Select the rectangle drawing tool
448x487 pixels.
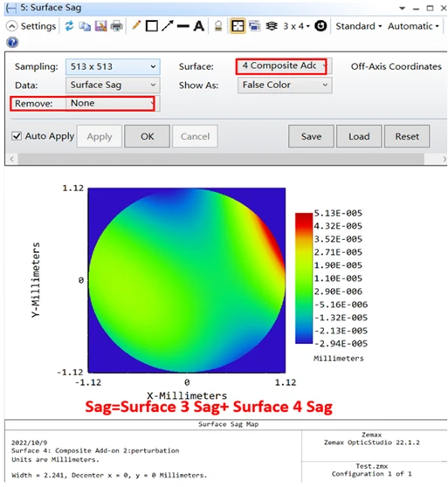(x=152, y=26)
